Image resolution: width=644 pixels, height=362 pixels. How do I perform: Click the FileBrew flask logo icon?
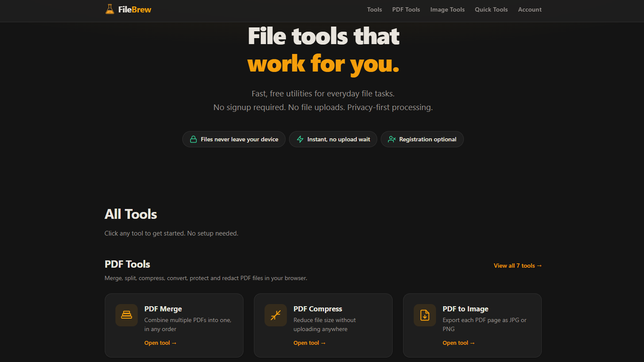109,9
